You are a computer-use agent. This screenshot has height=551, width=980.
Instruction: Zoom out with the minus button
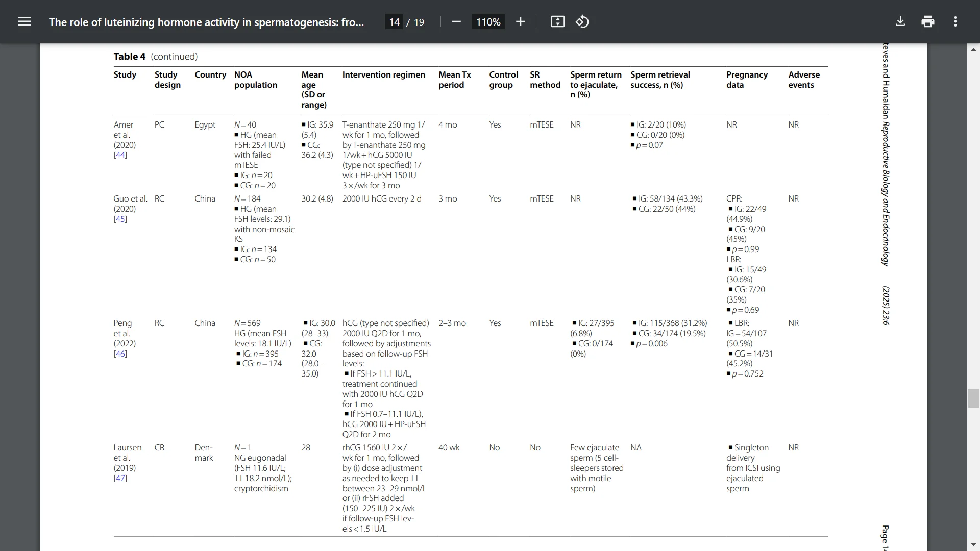pos(456,21)
